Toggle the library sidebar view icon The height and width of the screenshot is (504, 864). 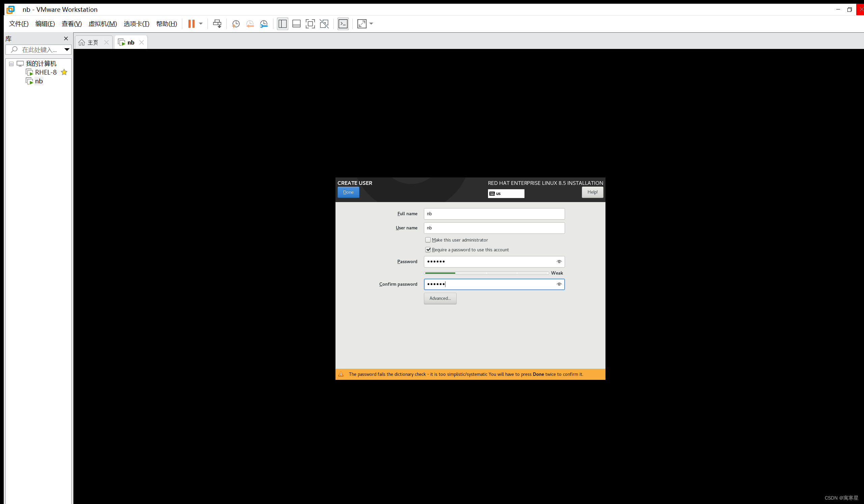click(x=282, y=24)
